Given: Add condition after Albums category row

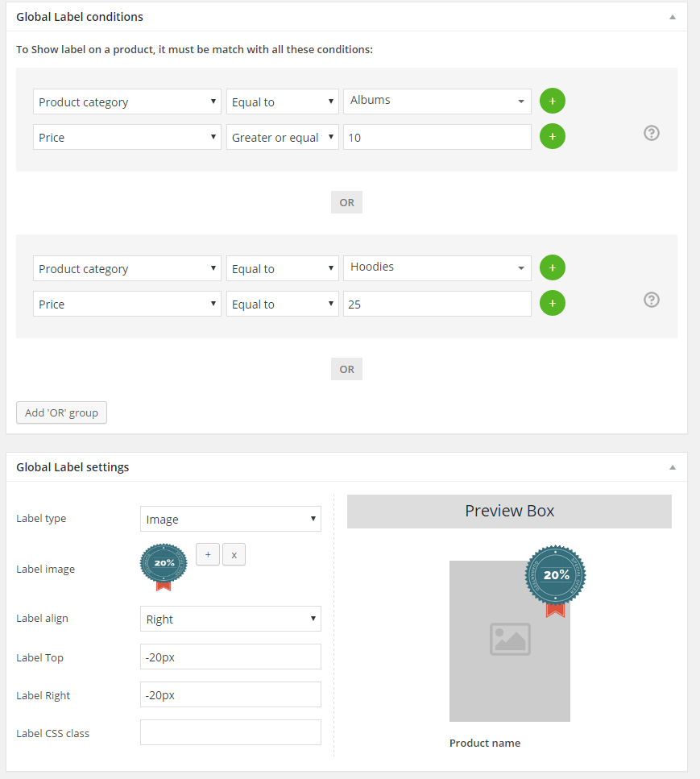Looking at the screenshot, I should pos(552,101).
